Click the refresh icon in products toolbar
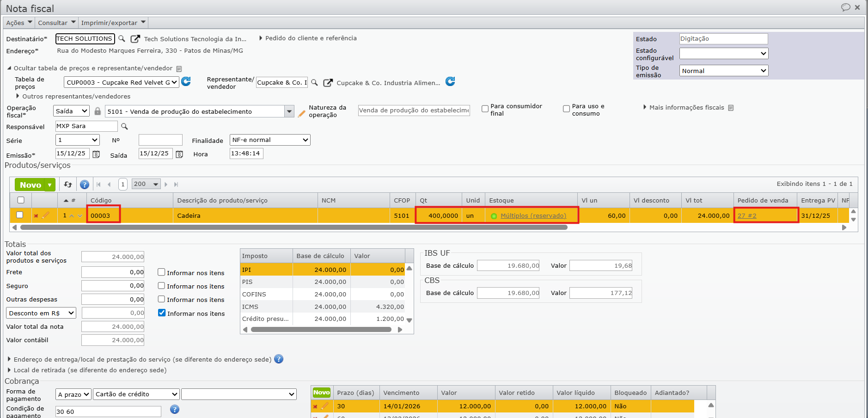868x418 pixels. (68, 184)
